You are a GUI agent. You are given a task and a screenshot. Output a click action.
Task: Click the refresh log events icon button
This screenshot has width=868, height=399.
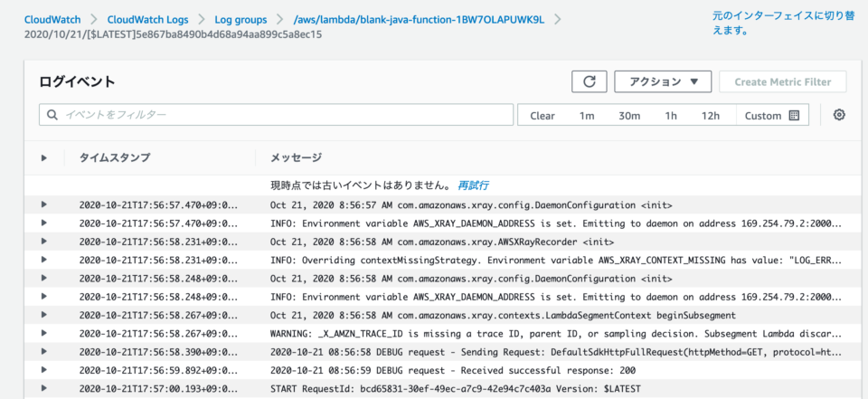click(x=590, y=82)
